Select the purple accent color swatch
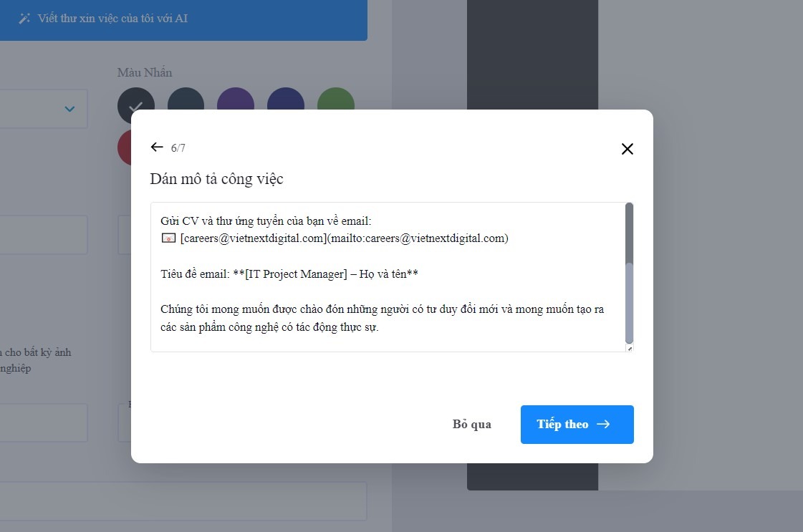This screenshot has width=803, height=532. click(236, 105)
